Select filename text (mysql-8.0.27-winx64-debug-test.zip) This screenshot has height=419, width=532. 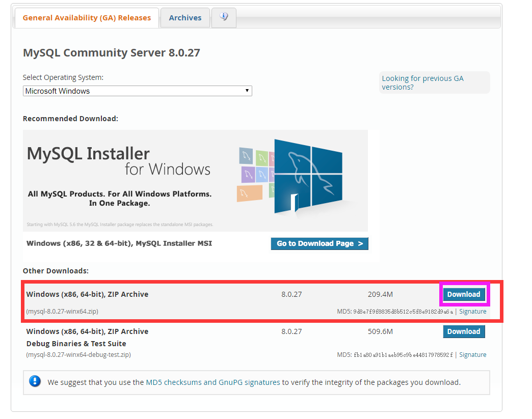78,354
